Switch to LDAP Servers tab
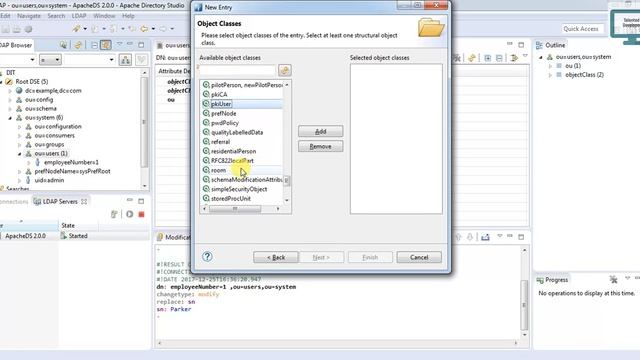Viewport: 640px width, 360px height. [x=60, y=201]
